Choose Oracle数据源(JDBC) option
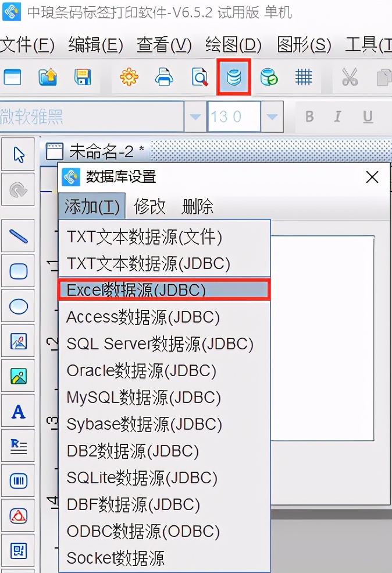Screen dimensions: 392x573 click(164, 370)
